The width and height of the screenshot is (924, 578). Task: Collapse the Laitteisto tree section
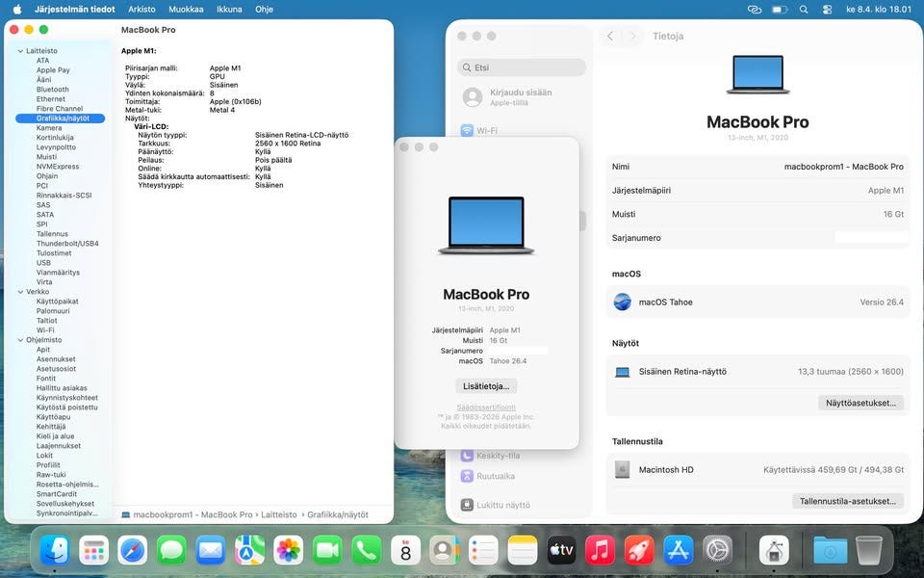click(20, 51)
